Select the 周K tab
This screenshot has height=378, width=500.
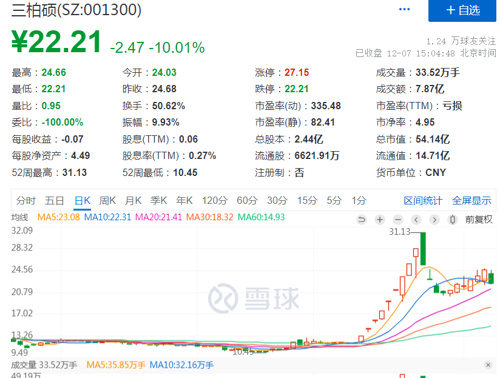[107, 201]
